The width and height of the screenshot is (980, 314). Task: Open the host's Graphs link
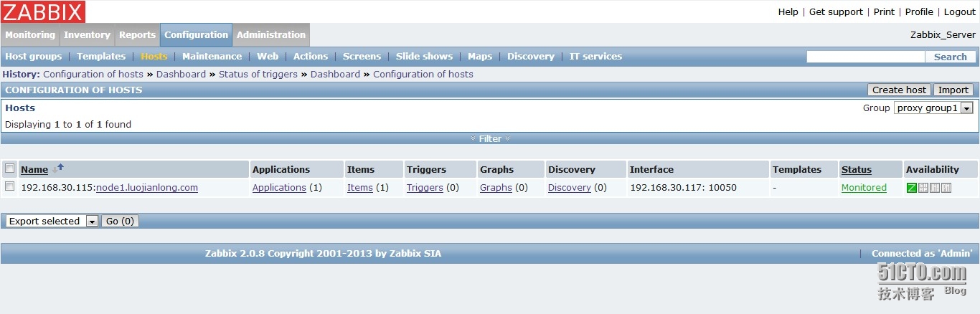tap(496, 188)
